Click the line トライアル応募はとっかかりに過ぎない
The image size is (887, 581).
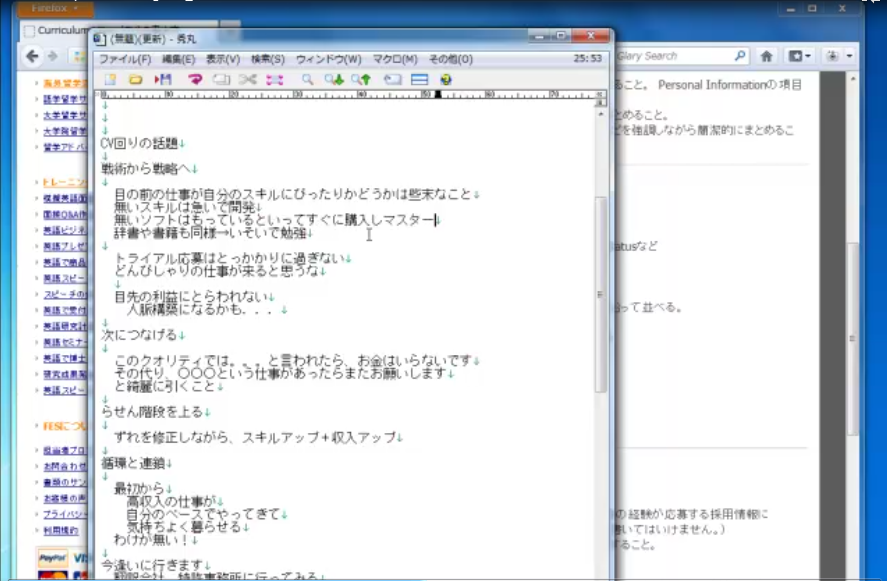coord(229,258)
